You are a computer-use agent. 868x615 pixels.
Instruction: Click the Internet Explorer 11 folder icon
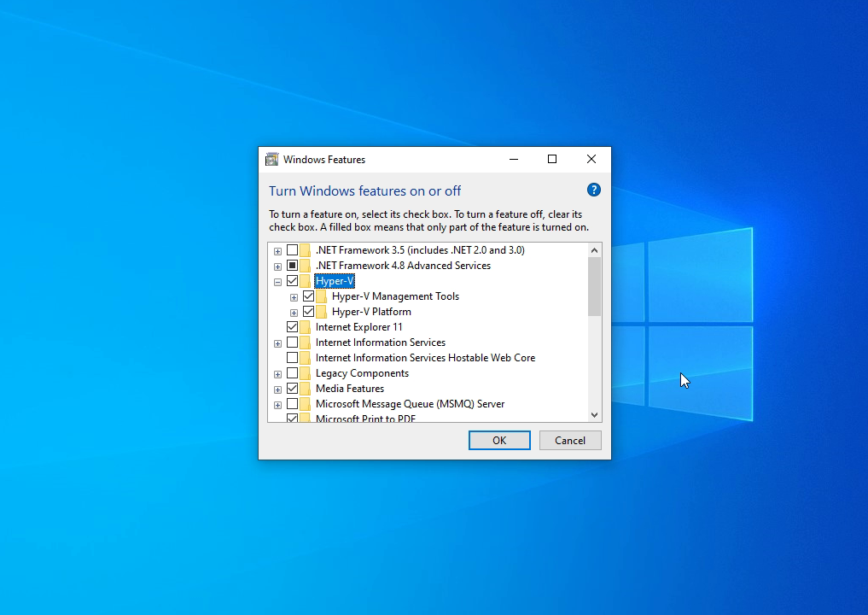pyautogui.click(x=305, y=327)
